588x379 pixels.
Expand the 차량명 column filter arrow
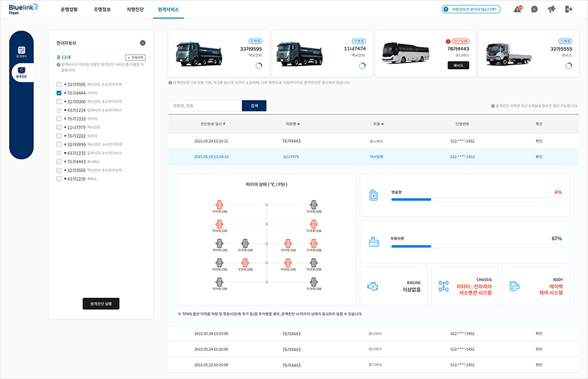300,124
